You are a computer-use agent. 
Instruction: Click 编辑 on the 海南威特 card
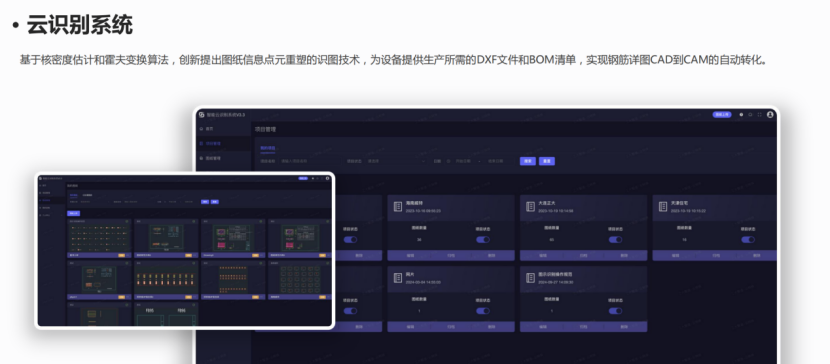[411, 256]
